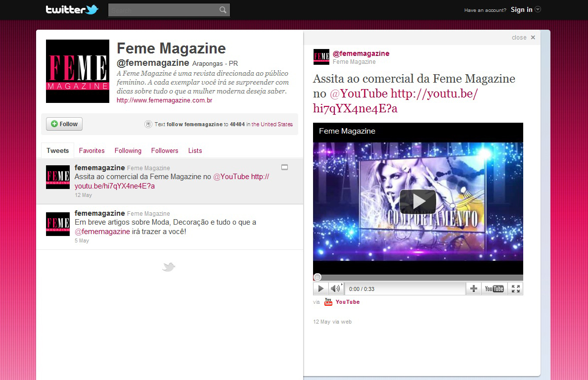Open the youtu.be link in the detail pane tweet
Screen dimensions: 588x380
pyautogui.click(x=395, y=100)
